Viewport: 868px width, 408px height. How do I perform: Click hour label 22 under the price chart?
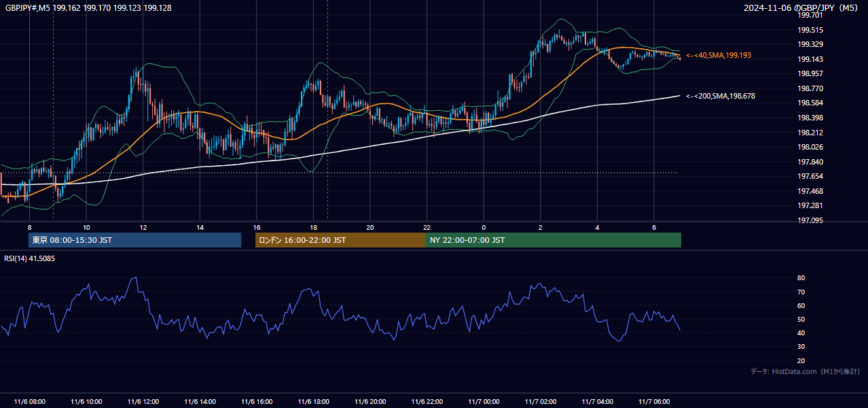(x=427, y=227)
